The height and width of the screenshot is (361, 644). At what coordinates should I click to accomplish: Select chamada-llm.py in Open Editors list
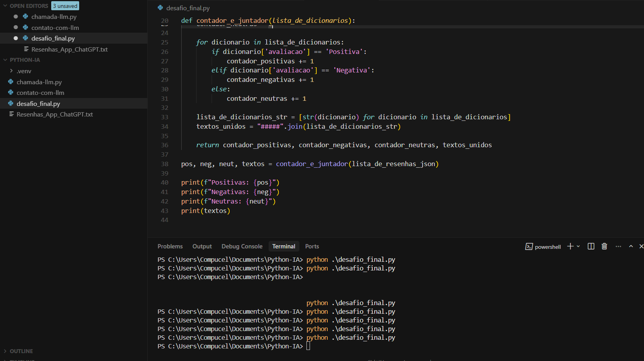[x=54, y=17]
